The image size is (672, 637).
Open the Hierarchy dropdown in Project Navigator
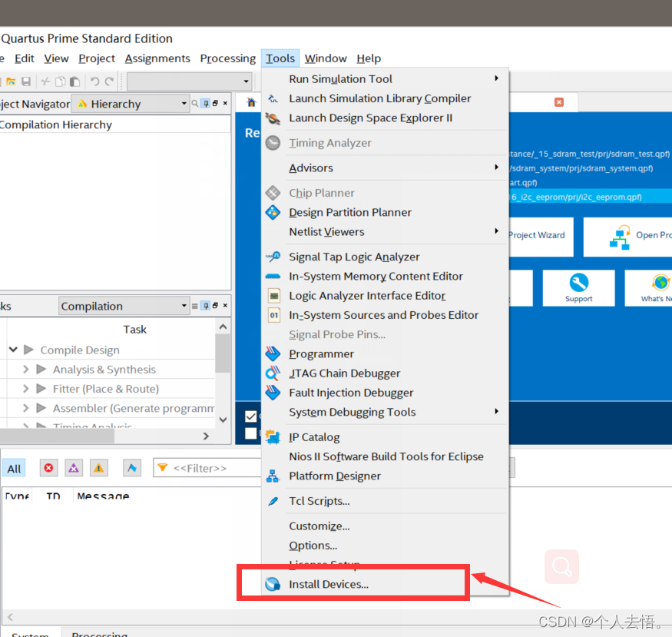coord(131,104)
